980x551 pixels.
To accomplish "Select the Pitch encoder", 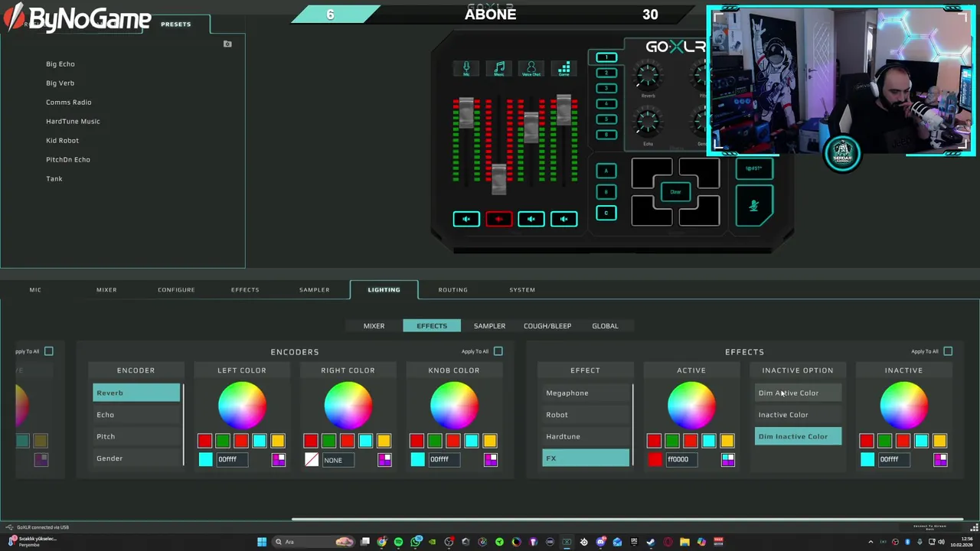I will [x=136, y=436].
